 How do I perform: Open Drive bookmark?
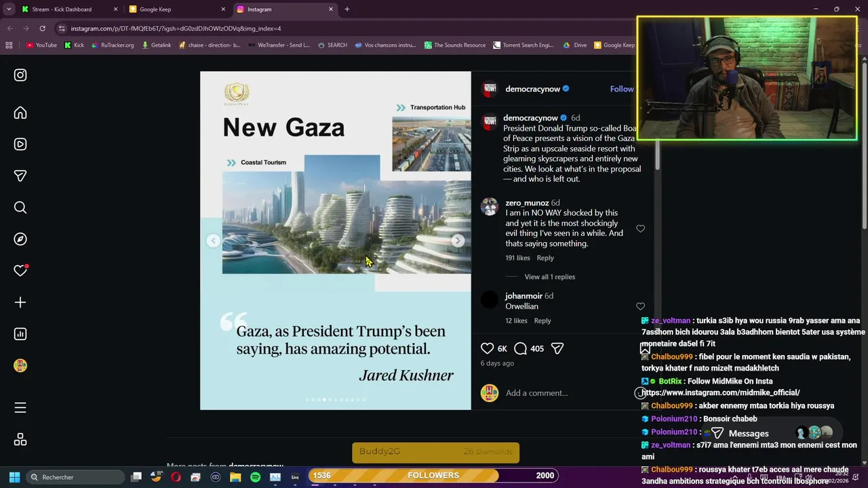click(x=575, y=45)
